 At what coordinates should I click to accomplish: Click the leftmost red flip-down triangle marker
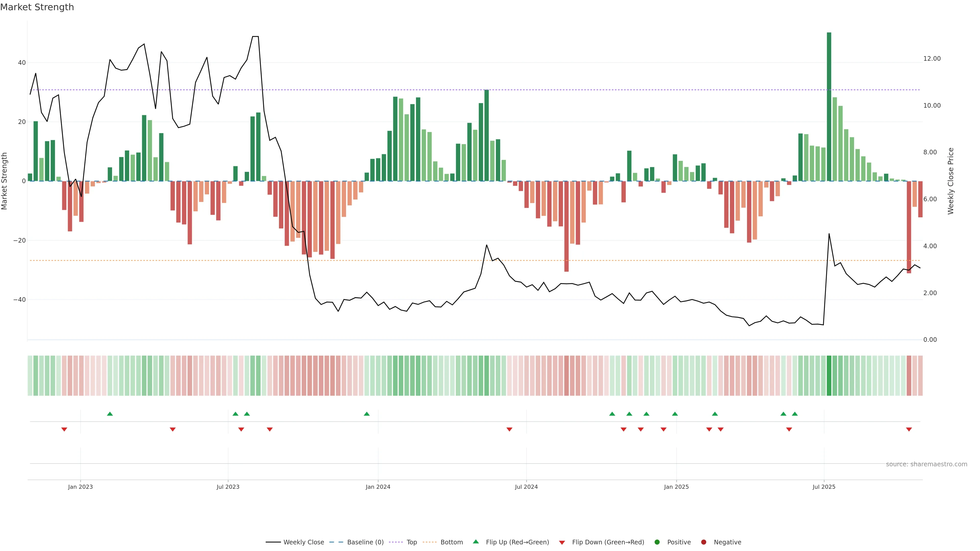64,429
